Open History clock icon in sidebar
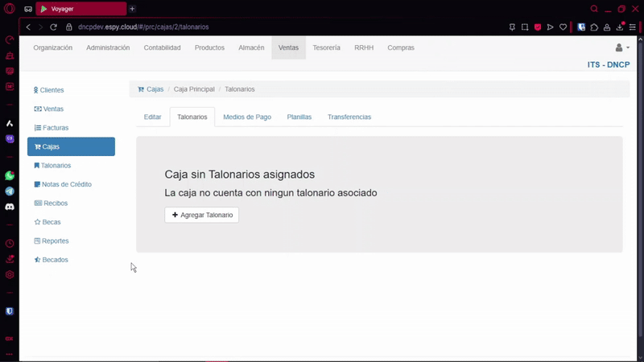 [10, 244]
